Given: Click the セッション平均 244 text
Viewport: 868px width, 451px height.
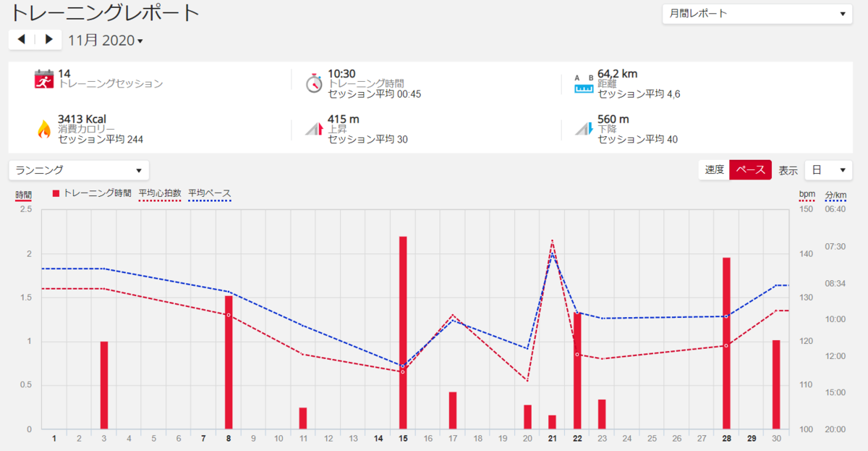Looking at the screenshot, I should coord(101,139).
